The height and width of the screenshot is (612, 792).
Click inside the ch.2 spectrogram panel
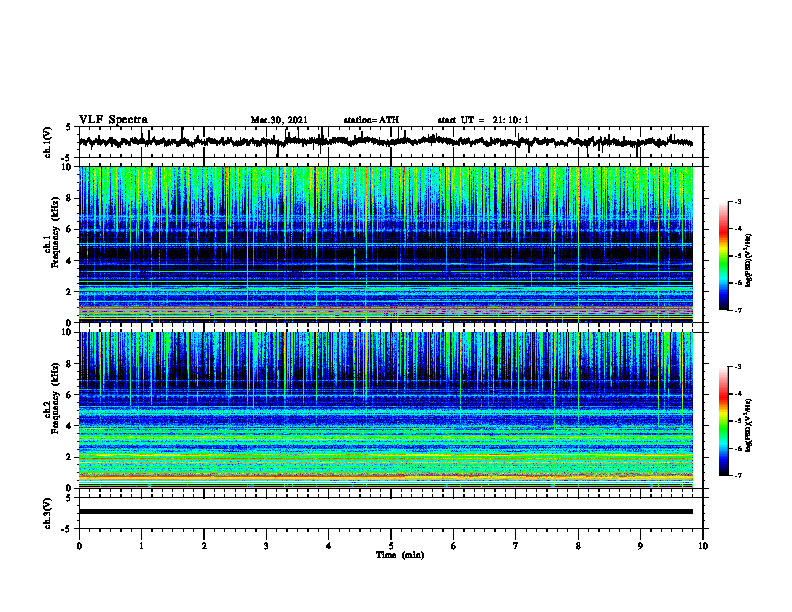[386, 410]
